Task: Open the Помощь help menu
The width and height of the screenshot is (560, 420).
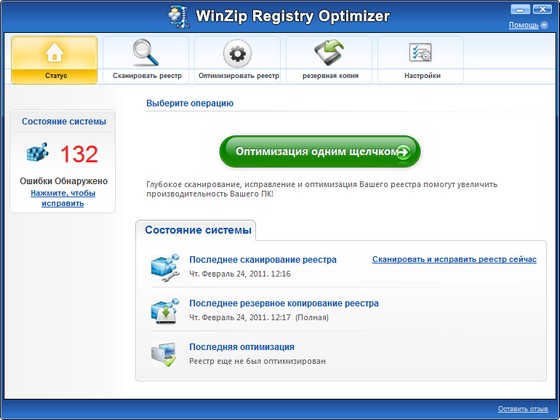Action: (524, 25)
